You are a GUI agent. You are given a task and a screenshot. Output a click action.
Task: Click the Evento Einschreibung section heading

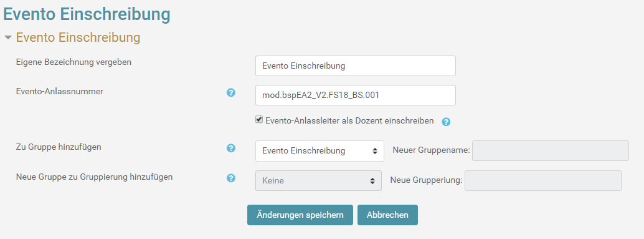coord(78,37)
